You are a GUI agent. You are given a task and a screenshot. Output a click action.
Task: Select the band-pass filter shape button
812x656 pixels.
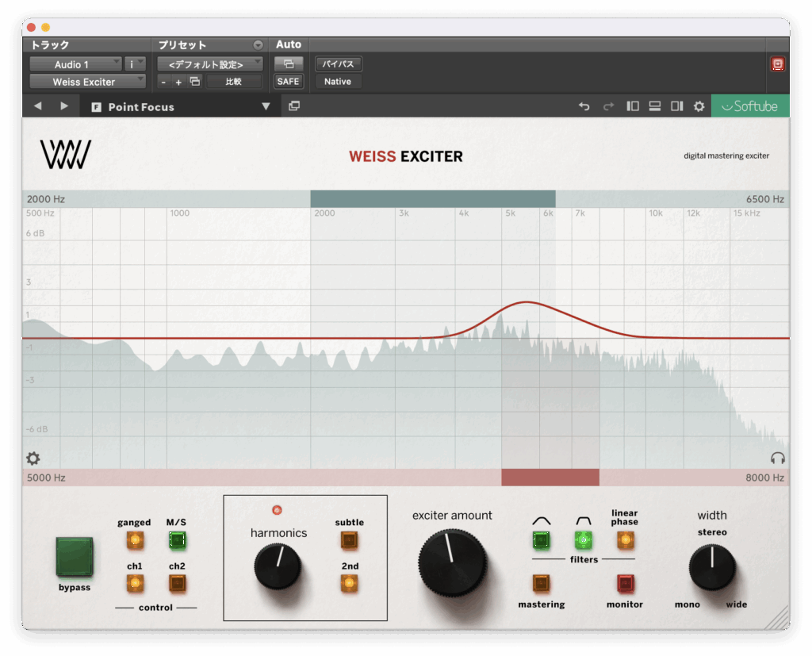point(583,540)
